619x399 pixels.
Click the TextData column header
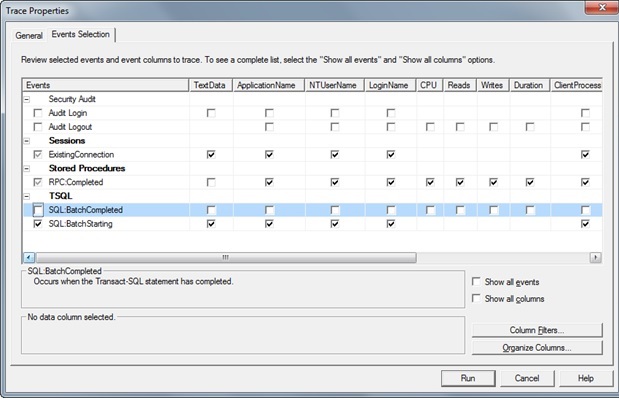pos(210,85)
